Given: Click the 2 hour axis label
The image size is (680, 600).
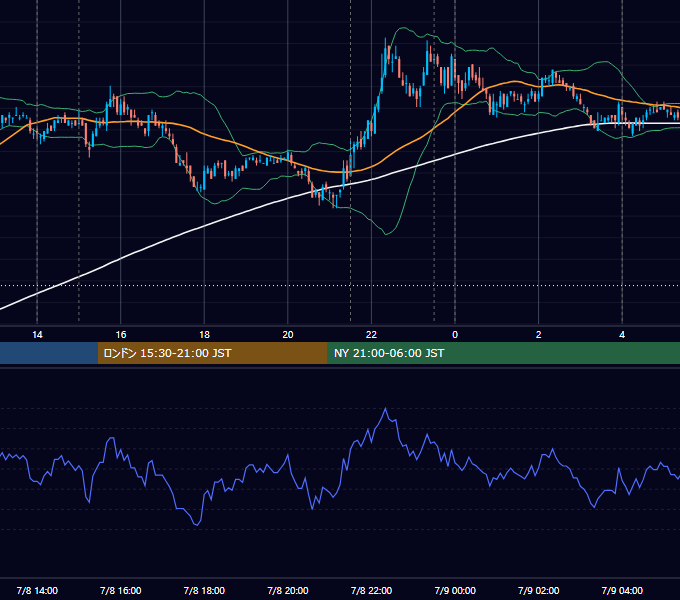Looking at the screenshot, I should pos(538,335).
